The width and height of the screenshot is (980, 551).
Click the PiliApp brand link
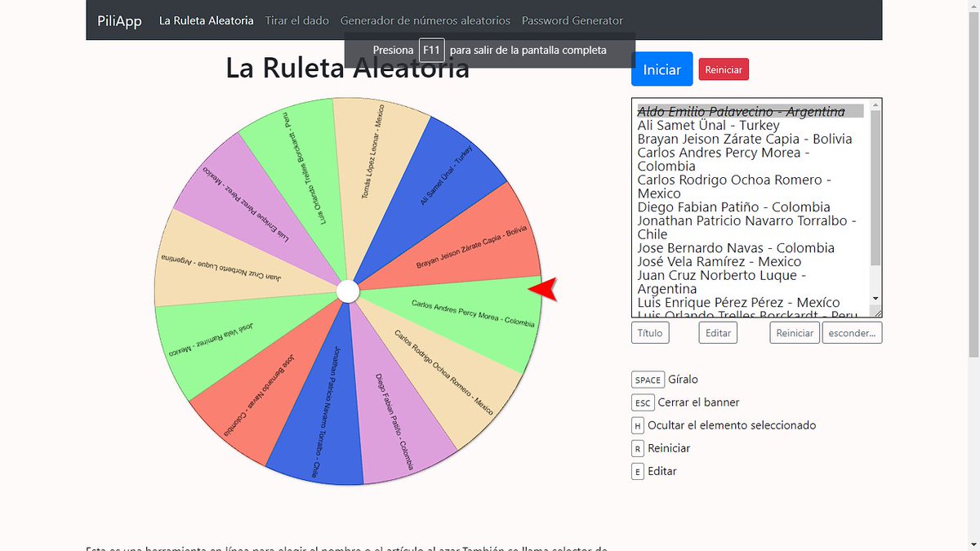(121, 20)
